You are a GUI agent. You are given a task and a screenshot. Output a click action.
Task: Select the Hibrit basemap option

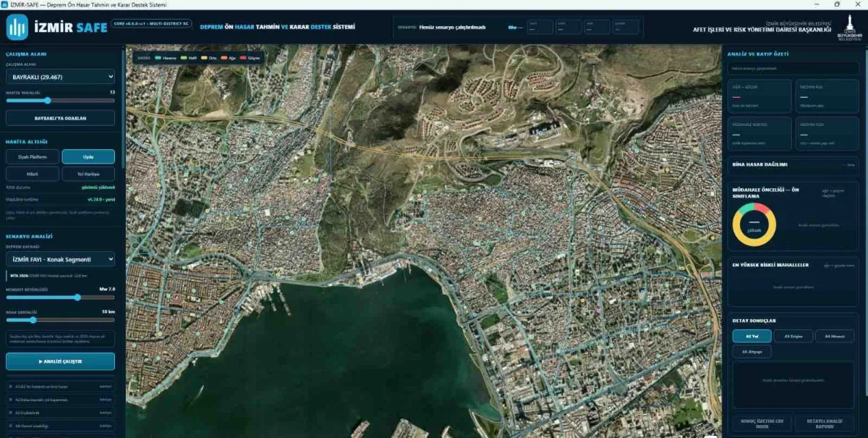[x=33, y=174]
